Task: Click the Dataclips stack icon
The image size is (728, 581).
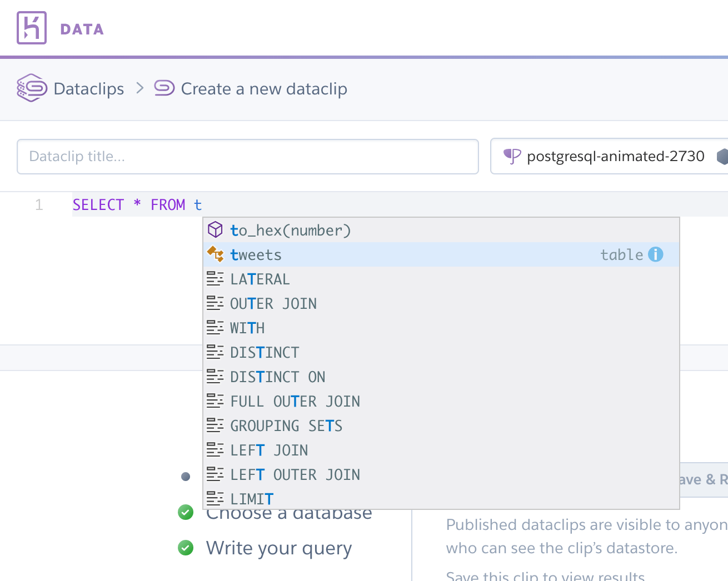Action: tap(32, 88)
